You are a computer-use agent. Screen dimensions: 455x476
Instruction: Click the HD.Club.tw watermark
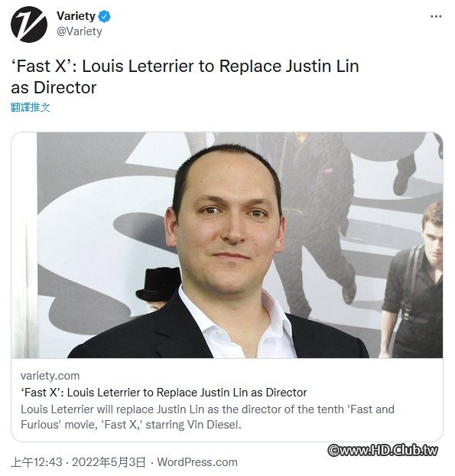[383, 450]
